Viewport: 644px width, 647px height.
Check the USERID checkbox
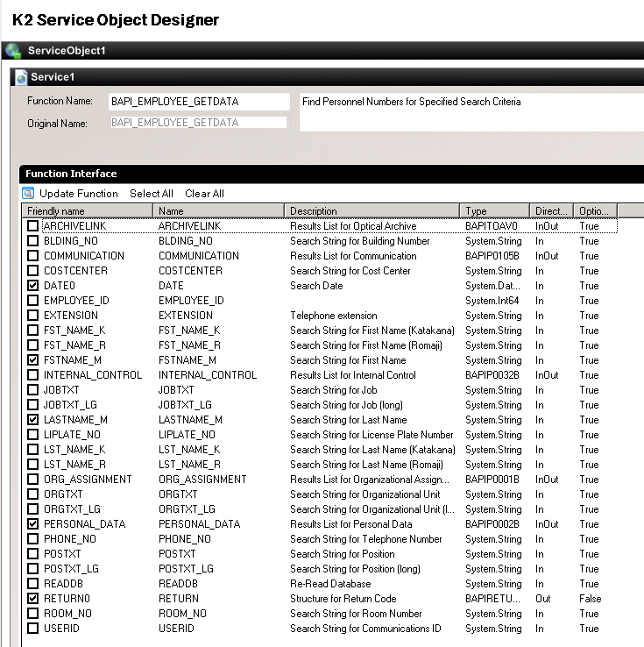pos(33,628)
